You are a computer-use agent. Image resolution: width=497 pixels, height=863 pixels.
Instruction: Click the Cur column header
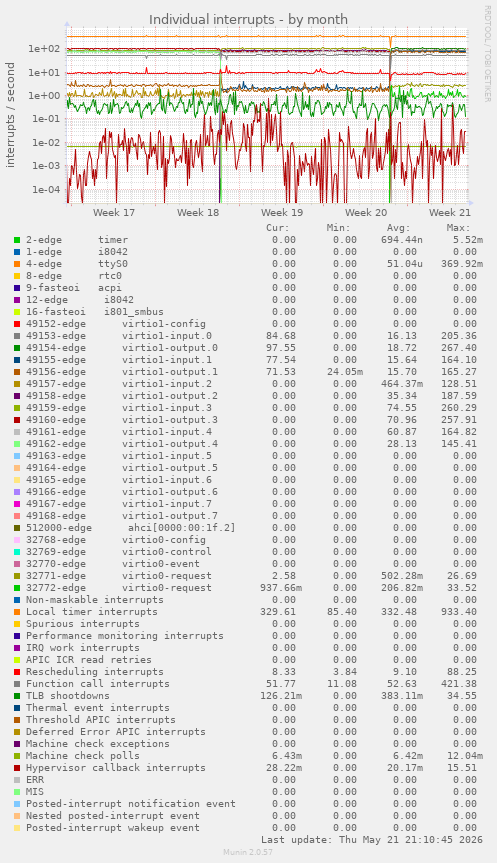coord(278,228)
